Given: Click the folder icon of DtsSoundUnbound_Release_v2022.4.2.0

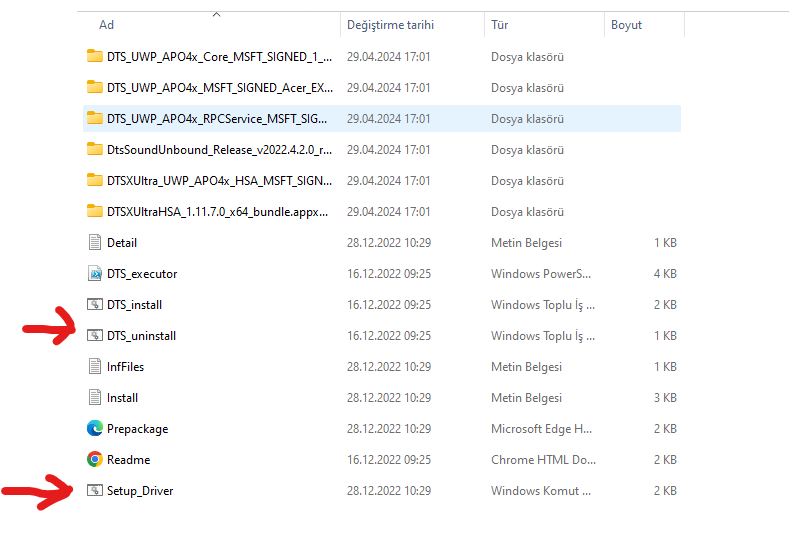Looking at the screenshot, I should click(95, 149).
